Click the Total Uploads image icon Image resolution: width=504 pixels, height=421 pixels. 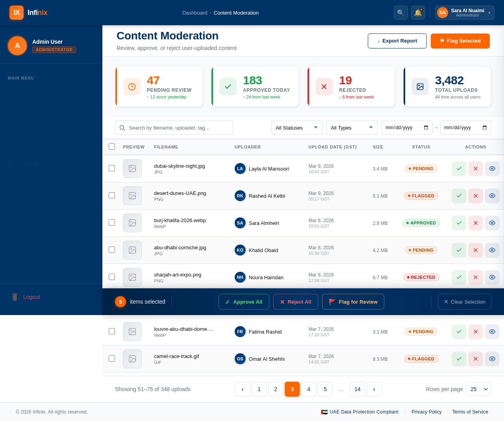tap(420, 86)
